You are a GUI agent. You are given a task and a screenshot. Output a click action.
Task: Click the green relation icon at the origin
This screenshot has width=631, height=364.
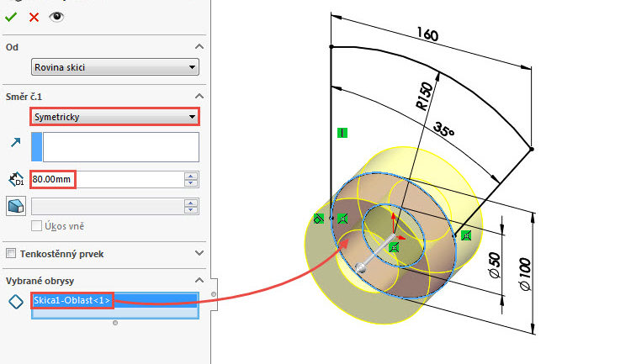pyautogui.click(x=394, y=248)
